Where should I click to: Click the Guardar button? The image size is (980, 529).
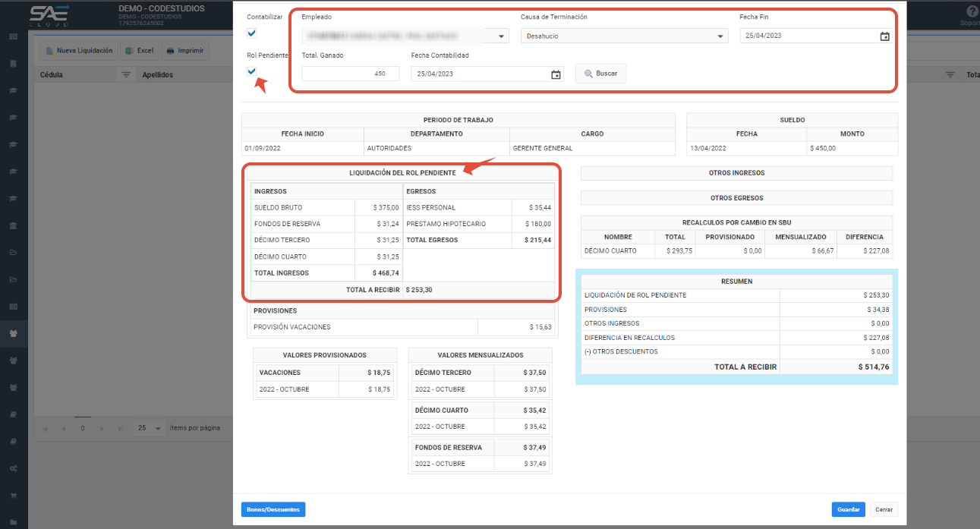point(848,510)
